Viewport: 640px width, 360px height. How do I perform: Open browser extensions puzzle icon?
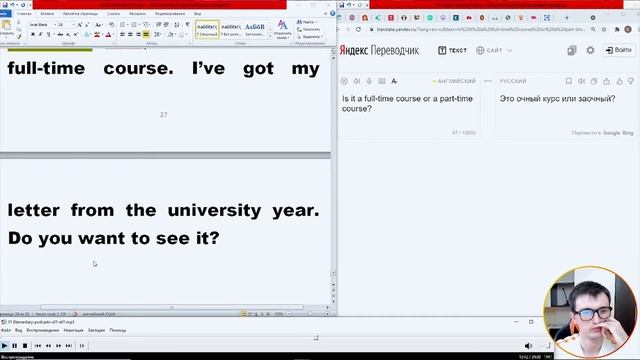(x=616, y=29)
